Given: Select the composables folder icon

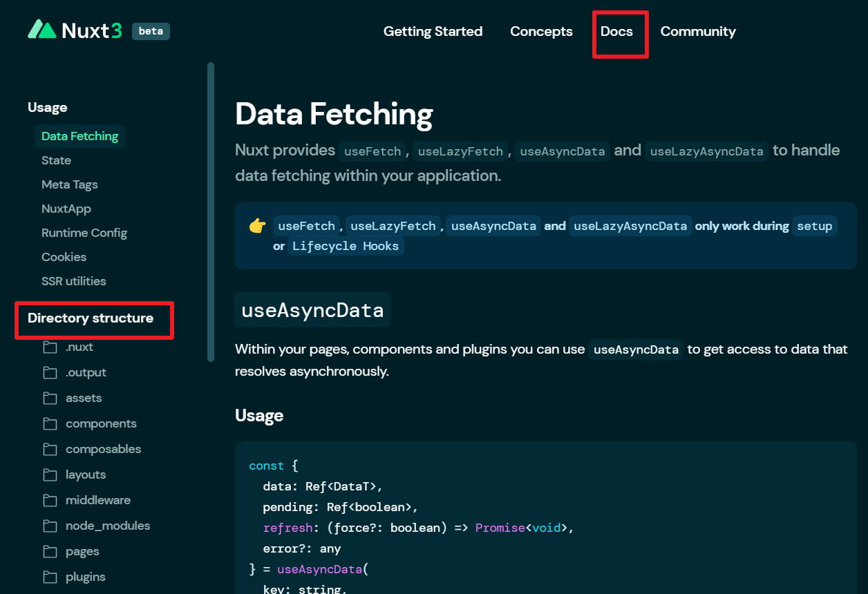Looking at the screenshot, I should click(50, 449).
